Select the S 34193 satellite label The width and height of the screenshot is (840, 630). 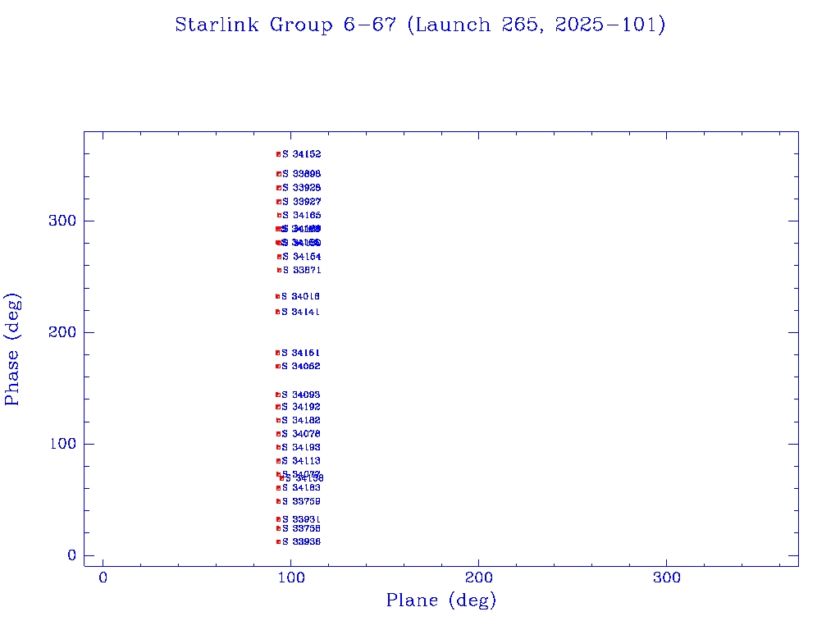[x=301, y=447]
